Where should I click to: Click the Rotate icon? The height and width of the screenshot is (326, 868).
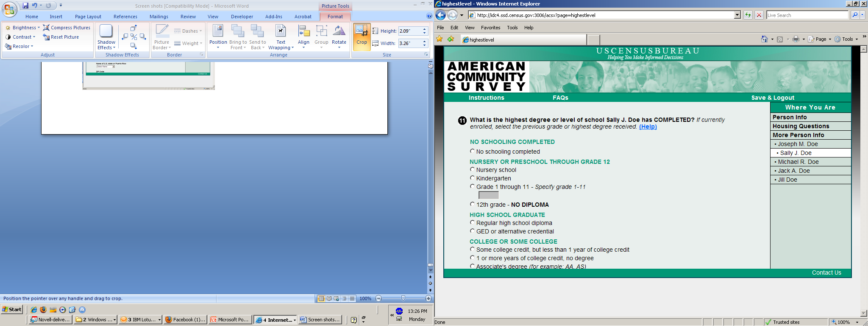coord(339,31)
